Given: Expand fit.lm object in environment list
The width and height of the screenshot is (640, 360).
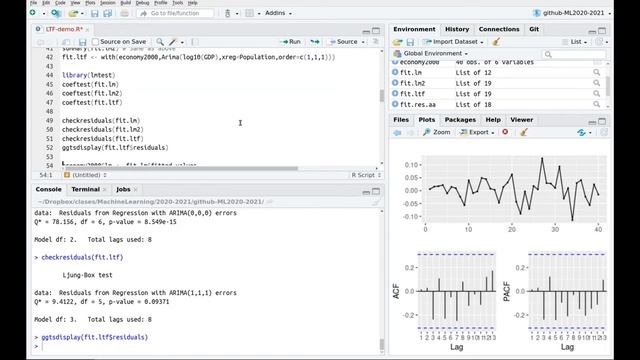Looking at the screenshot, I should point(395,72).
